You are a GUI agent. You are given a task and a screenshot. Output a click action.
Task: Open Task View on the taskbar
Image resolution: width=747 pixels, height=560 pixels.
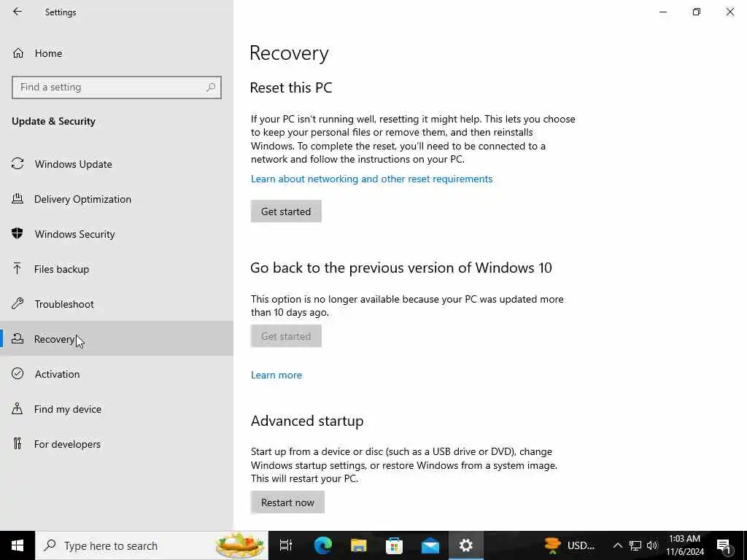click(x=286, y=545)
